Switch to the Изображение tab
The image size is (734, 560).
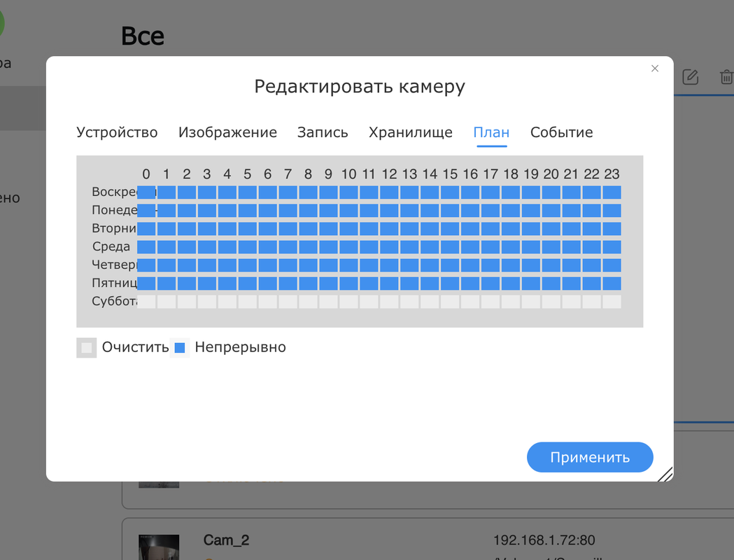pos(227,132)
